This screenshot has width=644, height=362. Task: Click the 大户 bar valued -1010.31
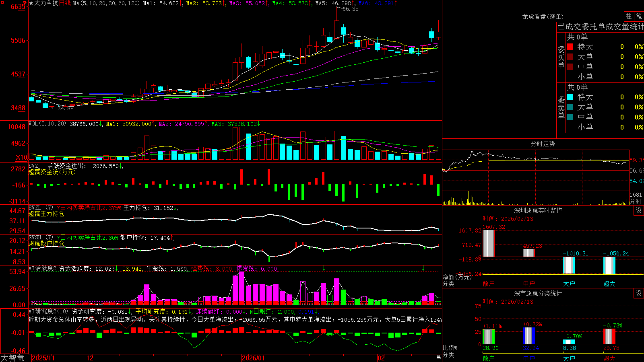coord(569,265)
